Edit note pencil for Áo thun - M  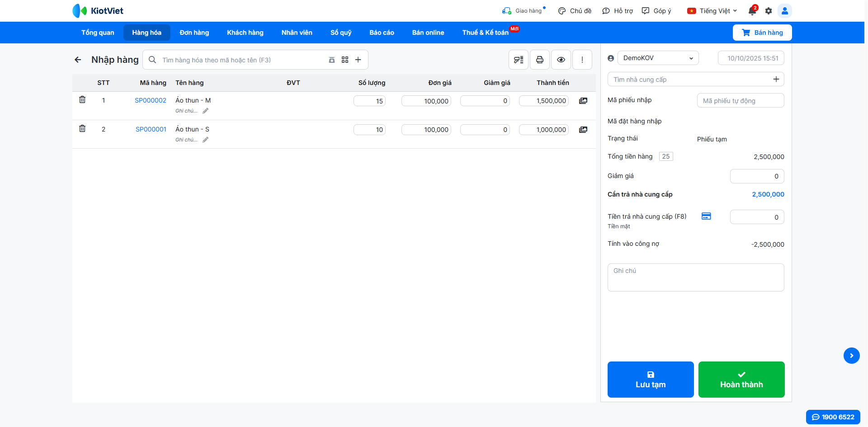click(x=205, y=111)
